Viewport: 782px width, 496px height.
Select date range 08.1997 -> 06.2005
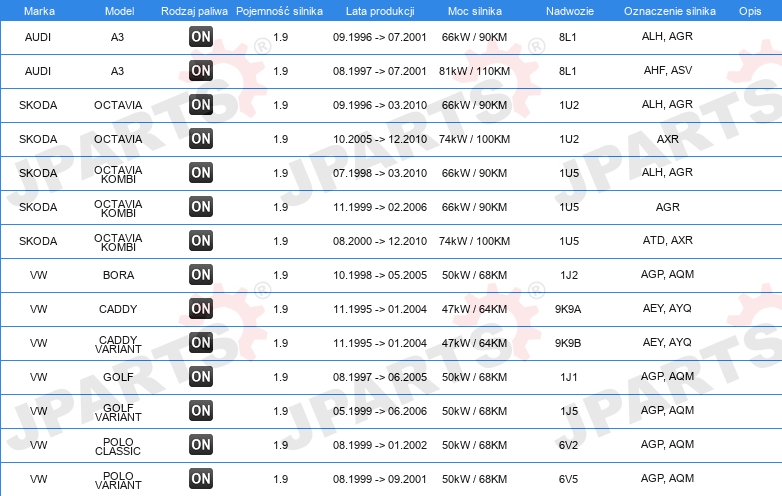click(380, 377)
